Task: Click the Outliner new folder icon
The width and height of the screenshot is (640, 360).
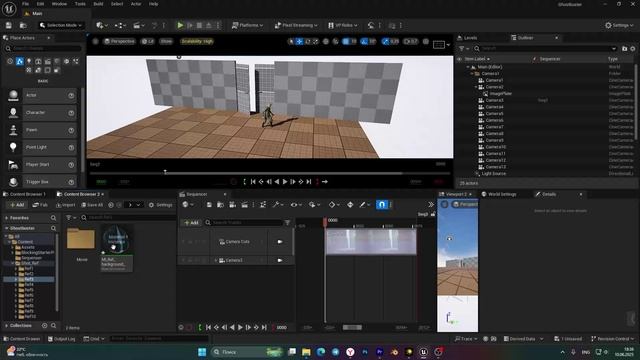Action: tap(624, 49)
